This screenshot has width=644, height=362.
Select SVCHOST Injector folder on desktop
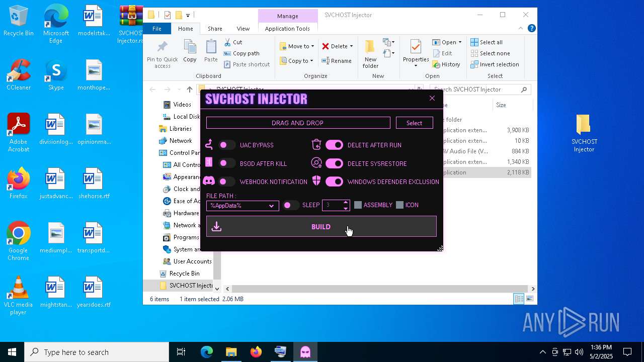coord(584,133)
